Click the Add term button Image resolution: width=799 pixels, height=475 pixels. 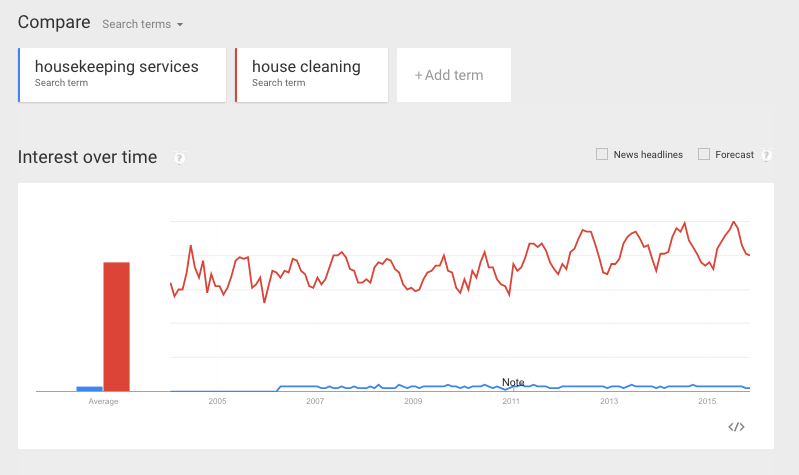click(x=454, y=75)
